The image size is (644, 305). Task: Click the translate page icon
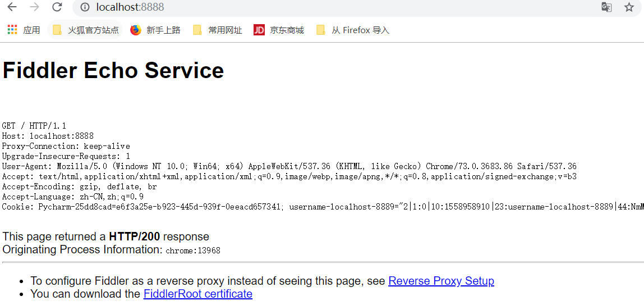click(606, 7)
